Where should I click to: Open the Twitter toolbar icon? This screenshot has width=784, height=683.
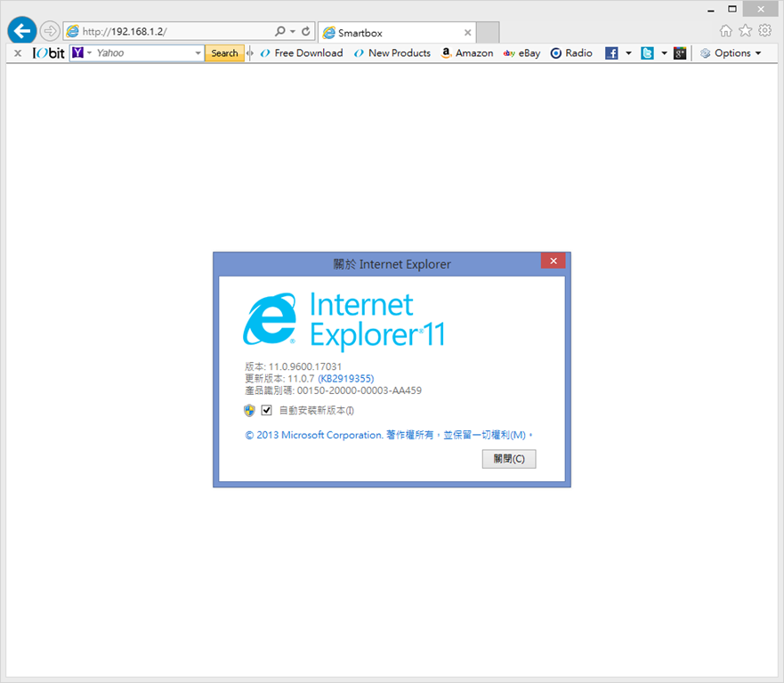tap(647, 53)
